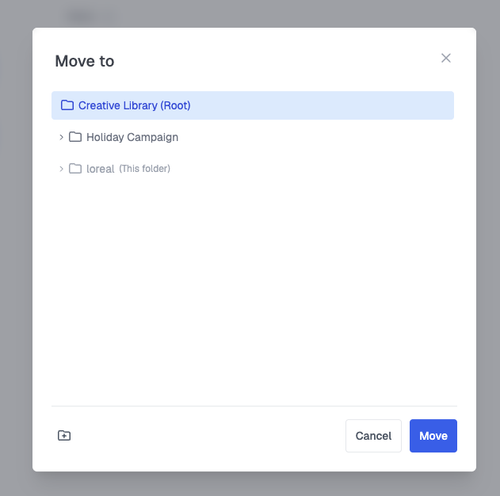
Task: Click the (This folder) note
Action: click(x=145, y=169)
